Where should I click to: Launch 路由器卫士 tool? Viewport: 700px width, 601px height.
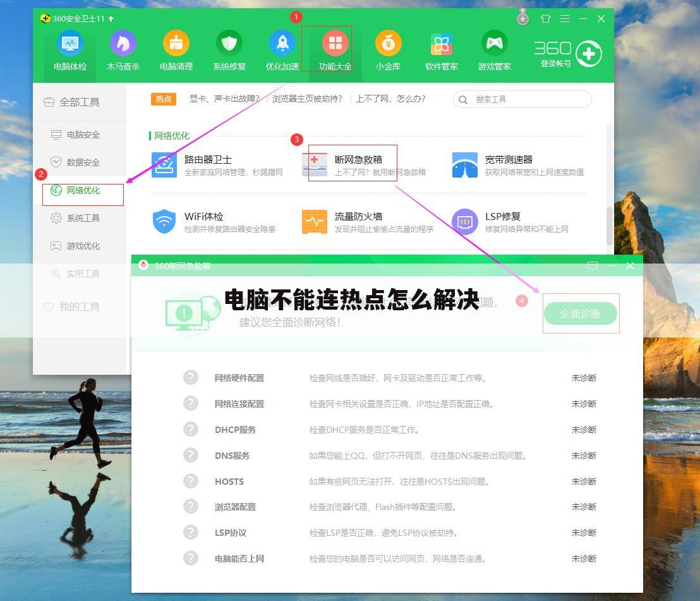click(217, 165)
